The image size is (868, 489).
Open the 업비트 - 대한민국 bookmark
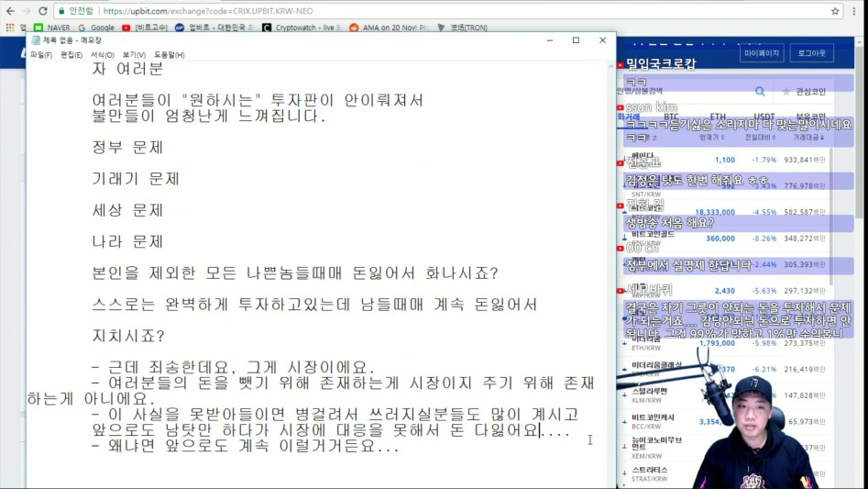click(214, 28)
